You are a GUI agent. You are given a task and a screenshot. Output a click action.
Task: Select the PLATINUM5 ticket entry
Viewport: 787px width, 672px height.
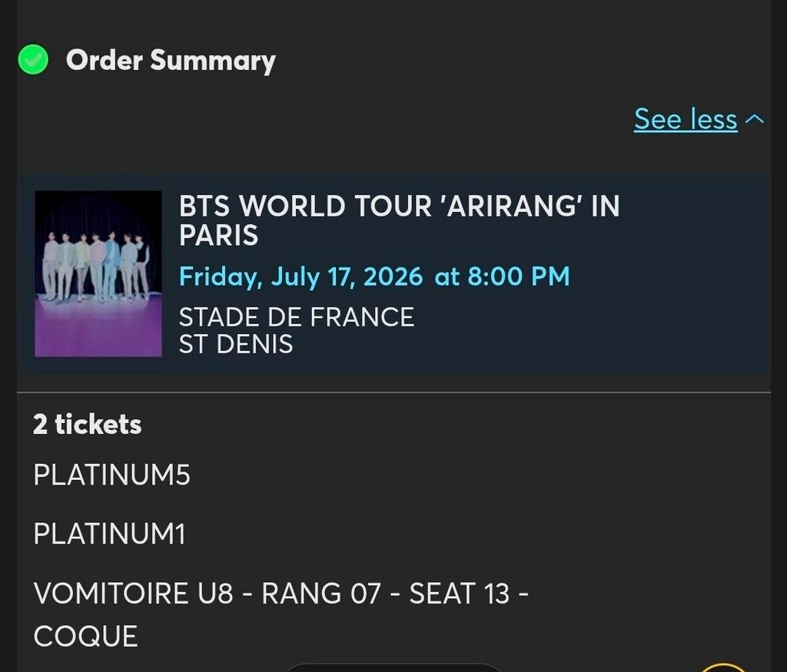click(x=112, y=475)
